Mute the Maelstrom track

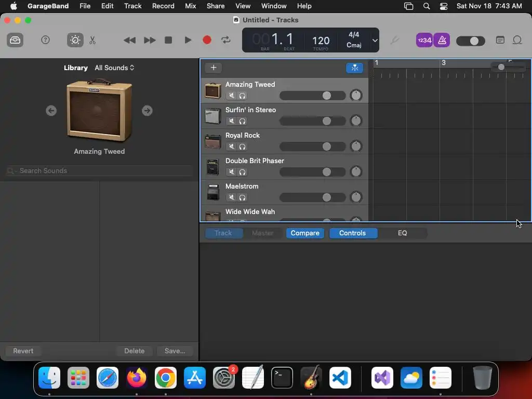[231, 197]
